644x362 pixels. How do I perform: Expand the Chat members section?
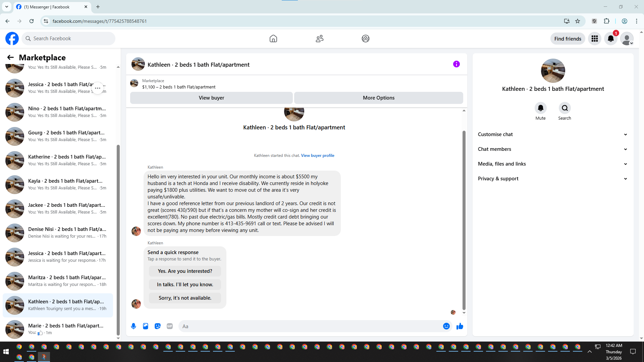pyautogui.click(x=553, y=149)
